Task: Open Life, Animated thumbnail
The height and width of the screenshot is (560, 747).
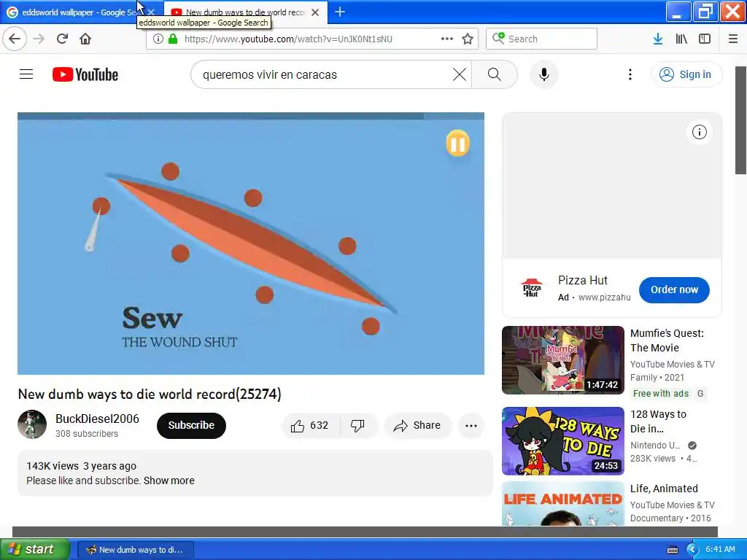Action: tap(562, 503)
